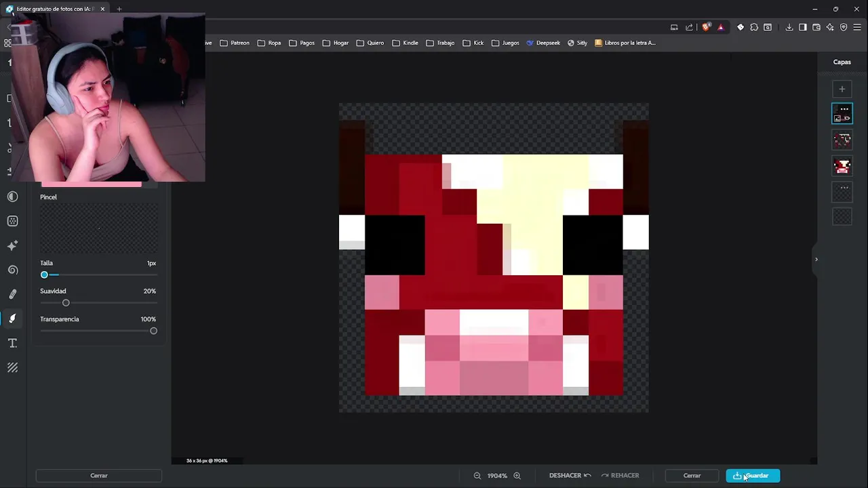Click the Cerrar button under the brush panel
This screenshot has width=868, height=488.
(99, 476)
